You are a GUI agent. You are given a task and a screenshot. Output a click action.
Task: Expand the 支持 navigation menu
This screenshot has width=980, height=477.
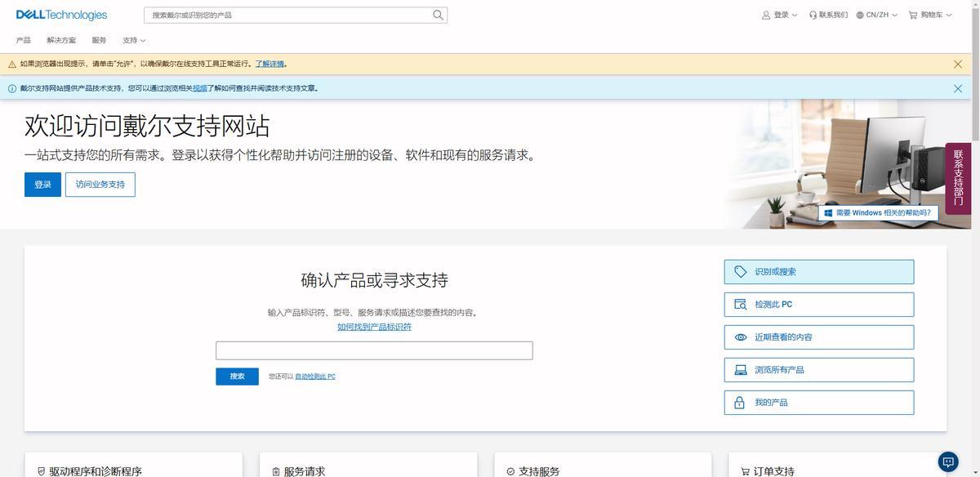pyautogui.click(x=134, y=40)
